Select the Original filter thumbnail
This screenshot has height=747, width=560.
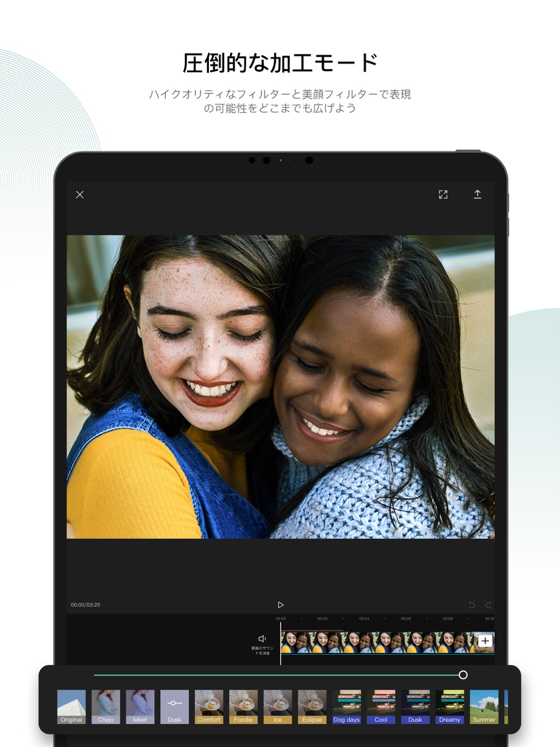point(71,707)
